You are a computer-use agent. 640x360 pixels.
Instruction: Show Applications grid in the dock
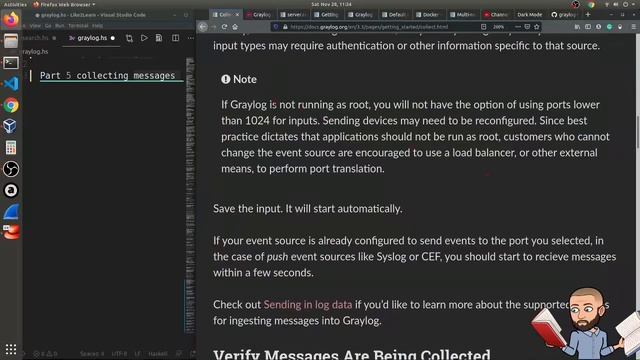[11, 349]
